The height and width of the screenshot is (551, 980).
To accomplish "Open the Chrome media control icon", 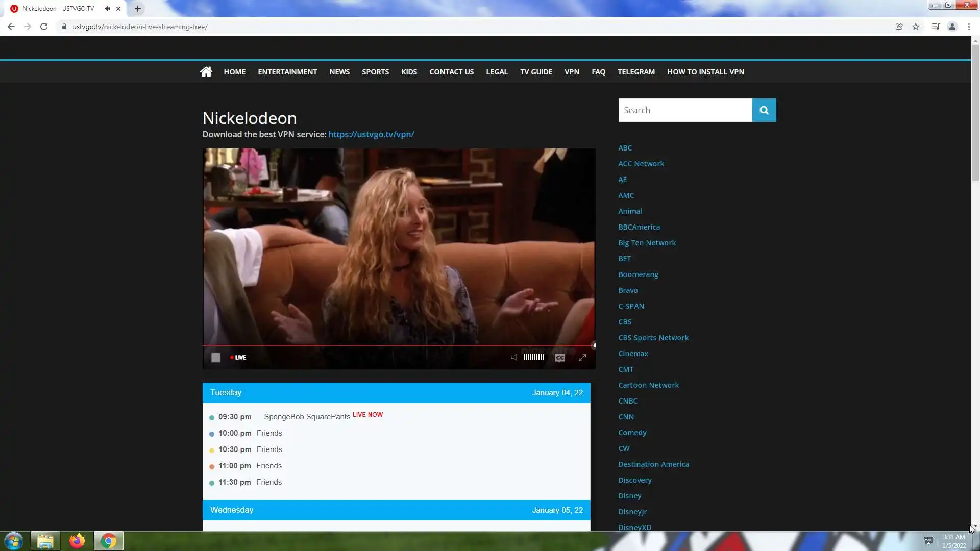I will [x=936, y=27].
